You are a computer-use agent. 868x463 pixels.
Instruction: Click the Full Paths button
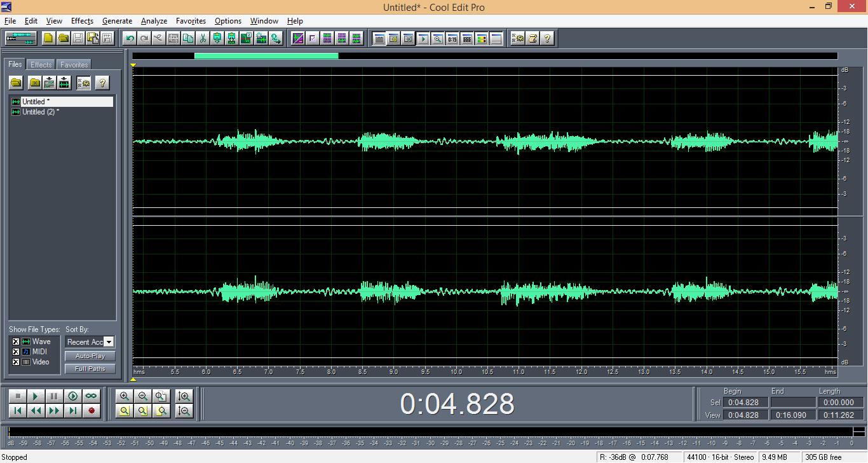[90, 369]
